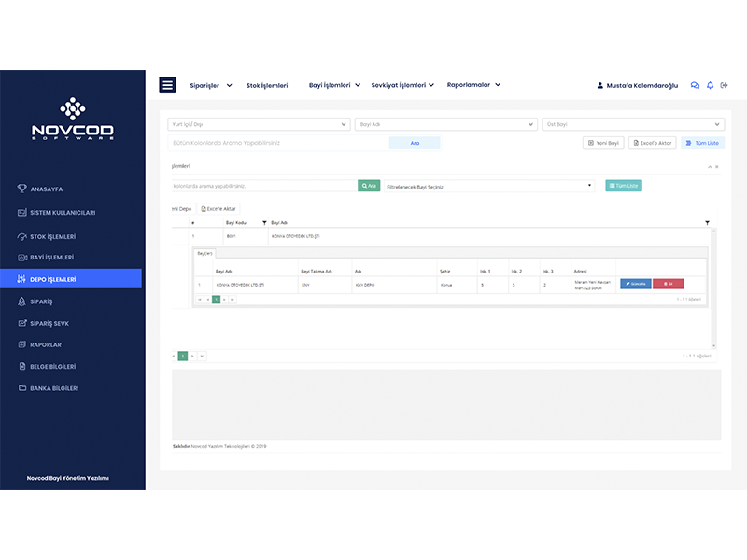The height and width of the screenshot is (560, 747).
Task: Open Filtrelenecek Bayi Seçiniz dropdown
Action: [x=489, y=186]
